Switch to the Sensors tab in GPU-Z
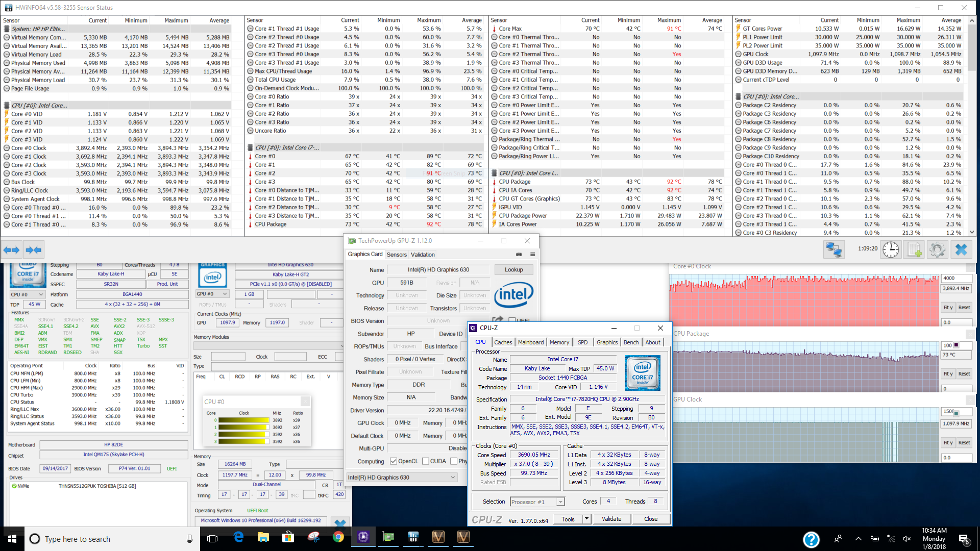This screenshot has width=980, height=551. (x=397, y=255)
